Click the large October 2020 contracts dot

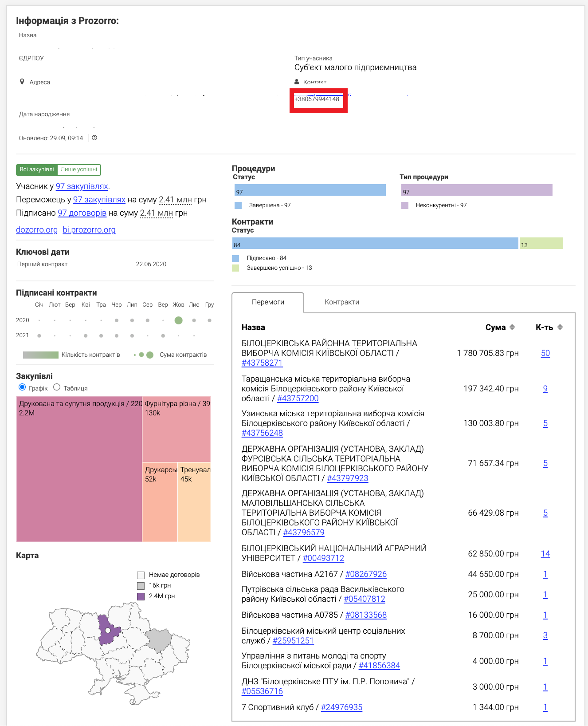coord(178,320)
